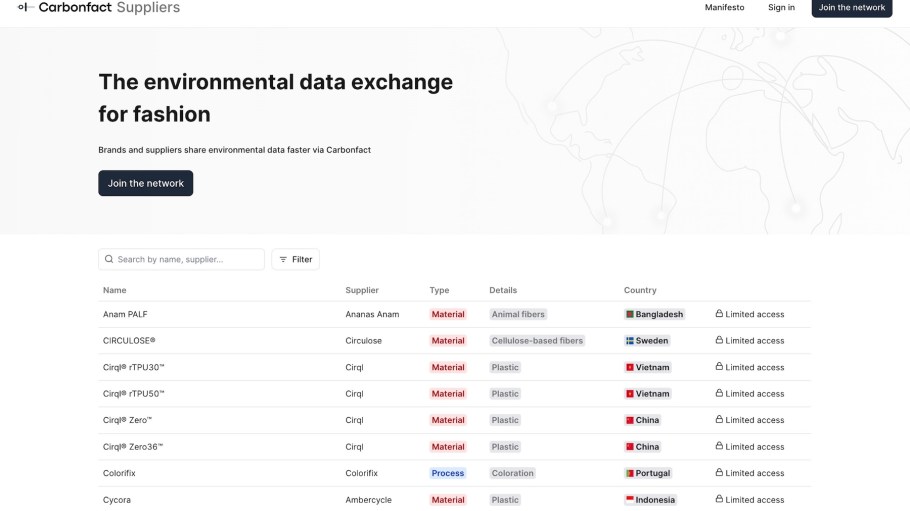Click the filter lines icon
The height and width of the screenshot is (511, 910).
point(283,260)
